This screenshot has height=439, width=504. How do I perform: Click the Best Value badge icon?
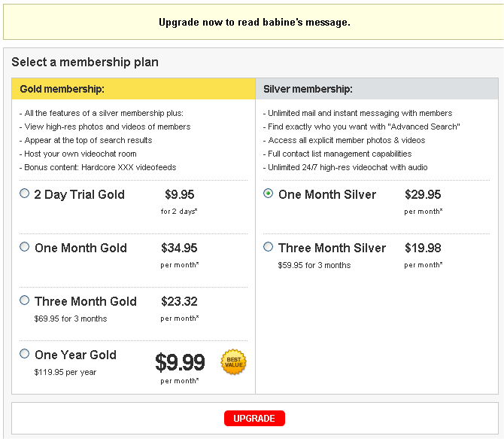(x=233, y=362)
